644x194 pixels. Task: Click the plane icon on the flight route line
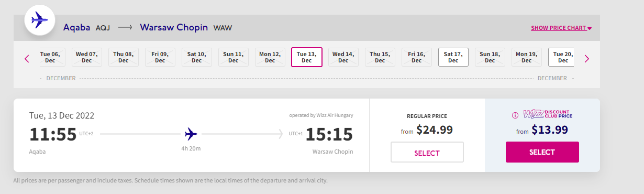191,134
